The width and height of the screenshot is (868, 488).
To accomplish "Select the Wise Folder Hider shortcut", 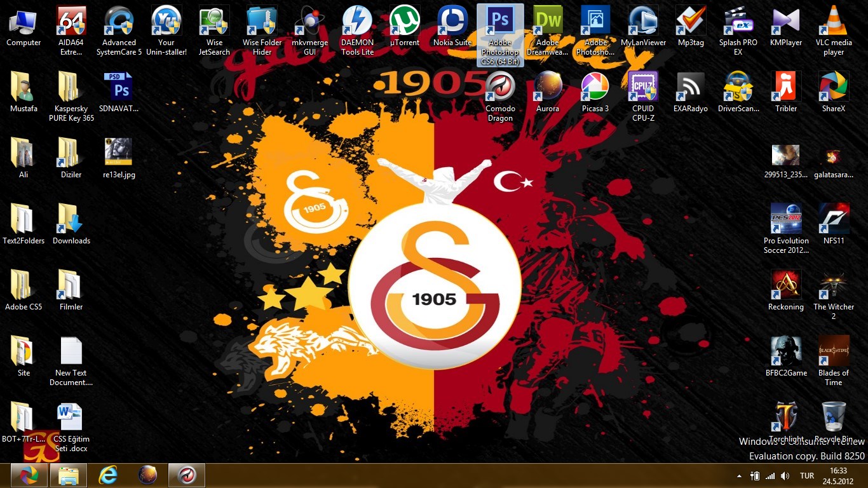I will pyautogui.click(x=262, y=30).
